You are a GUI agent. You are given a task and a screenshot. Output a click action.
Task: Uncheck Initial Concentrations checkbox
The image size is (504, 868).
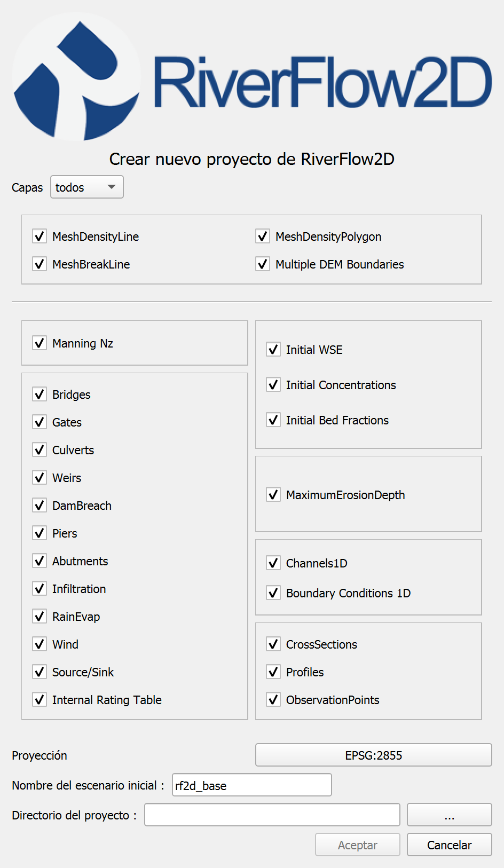(273, 384)
